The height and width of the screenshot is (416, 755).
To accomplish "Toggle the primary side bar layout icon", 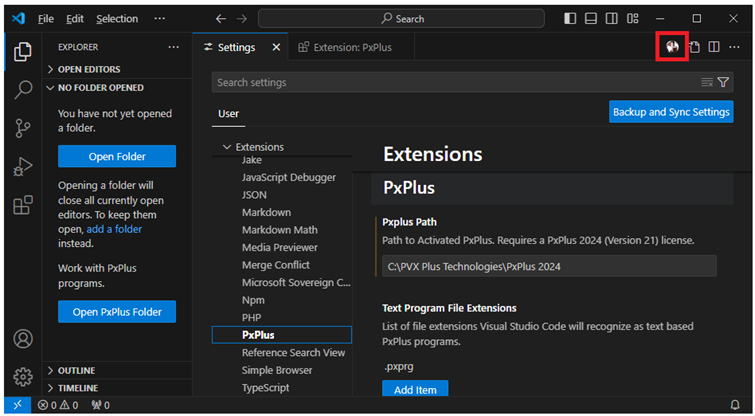I will tap(570, 18).
